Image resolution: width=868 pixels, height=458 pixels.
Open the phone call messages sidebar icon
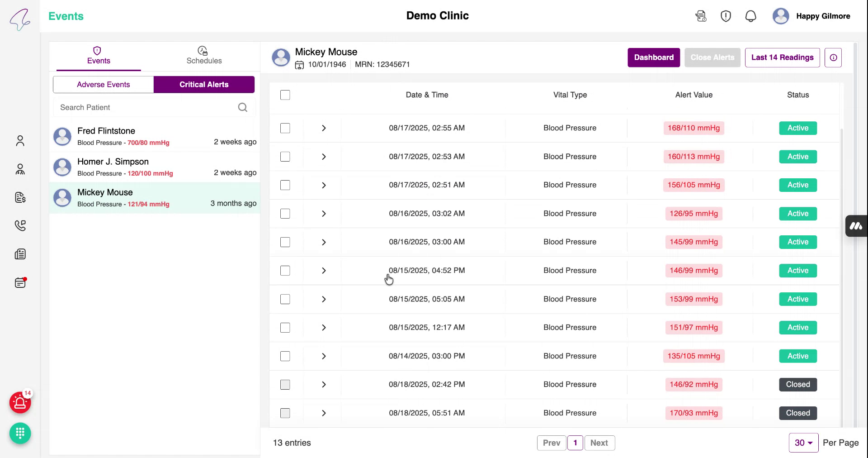(x=20, y=226)
